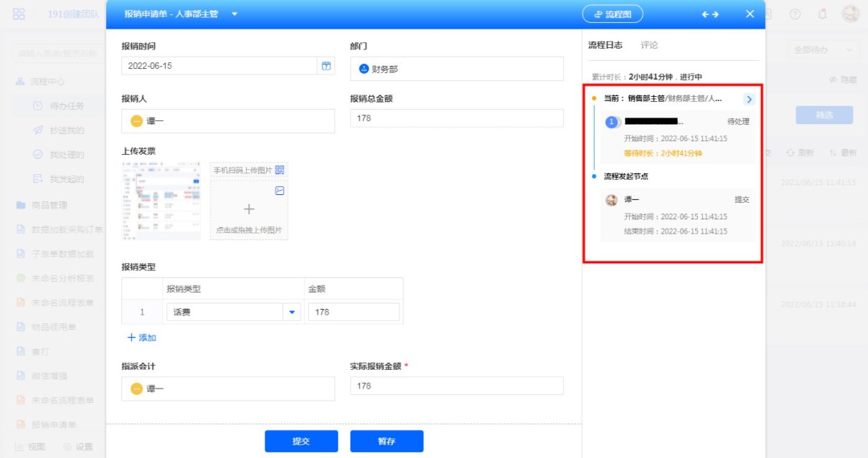The height and width of the screenshot is (458, 868).
Task: Open the uploaded invoice thumbnail
Action: point(161,201)
